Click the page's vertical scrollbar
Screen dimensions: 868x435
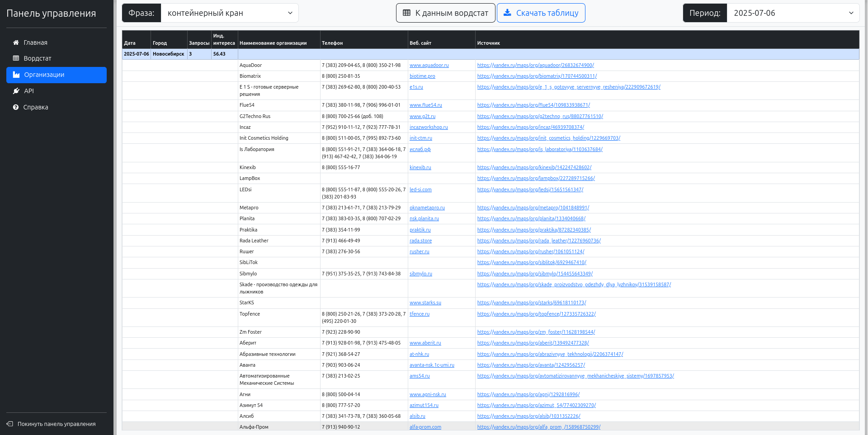tap(866, 217)
